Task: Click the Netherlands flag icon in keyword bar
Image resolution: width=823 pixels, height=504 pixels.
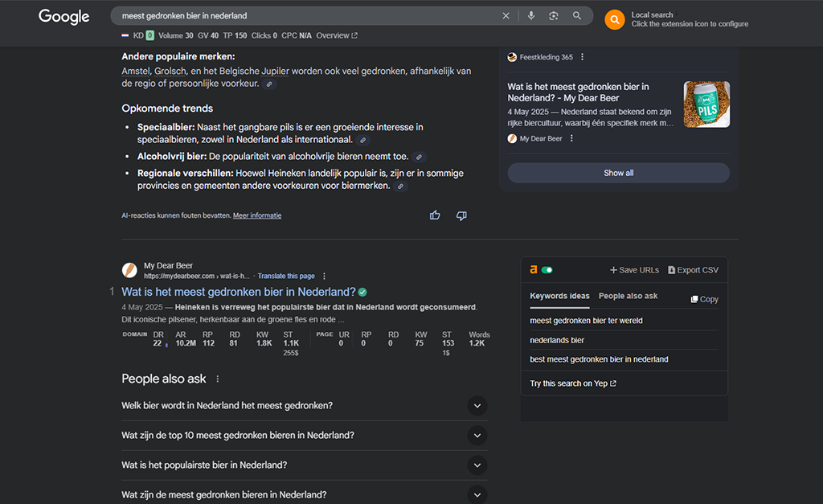Action: [125, 35]
